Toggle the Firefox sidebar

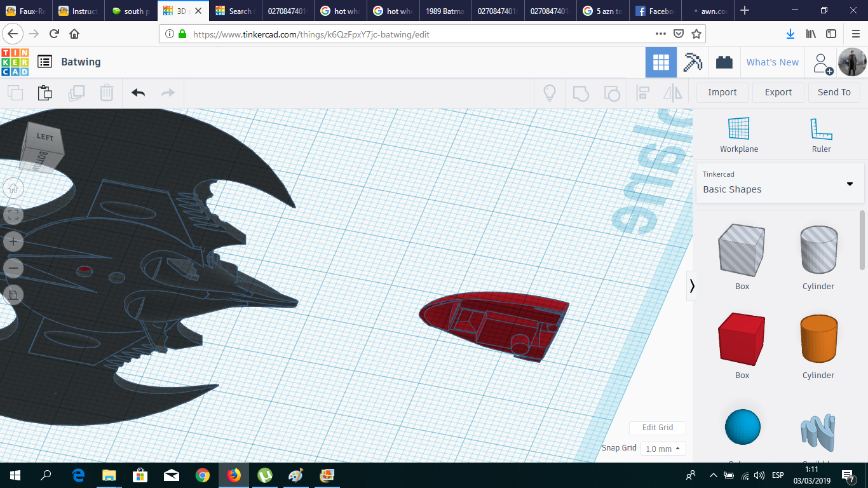coord(831,34)
